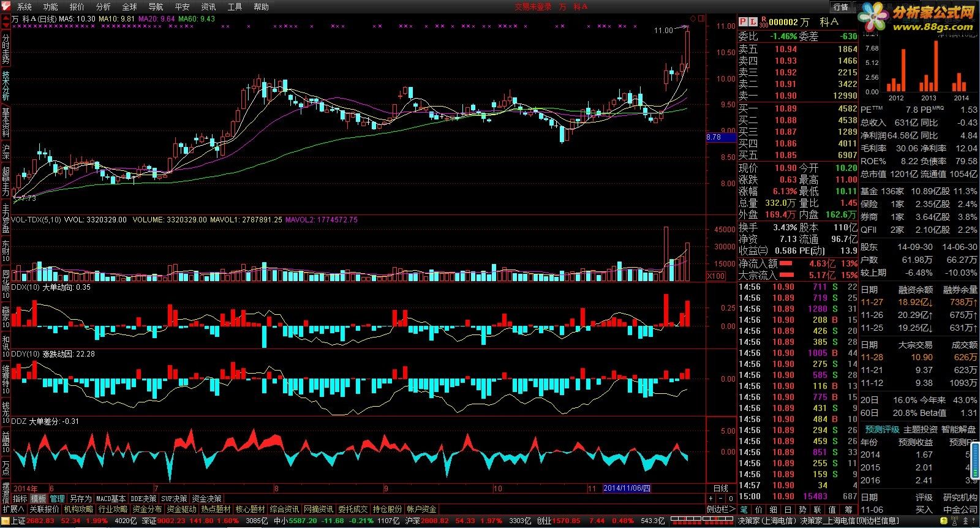Open the 资讯 menu

point(209,7)
